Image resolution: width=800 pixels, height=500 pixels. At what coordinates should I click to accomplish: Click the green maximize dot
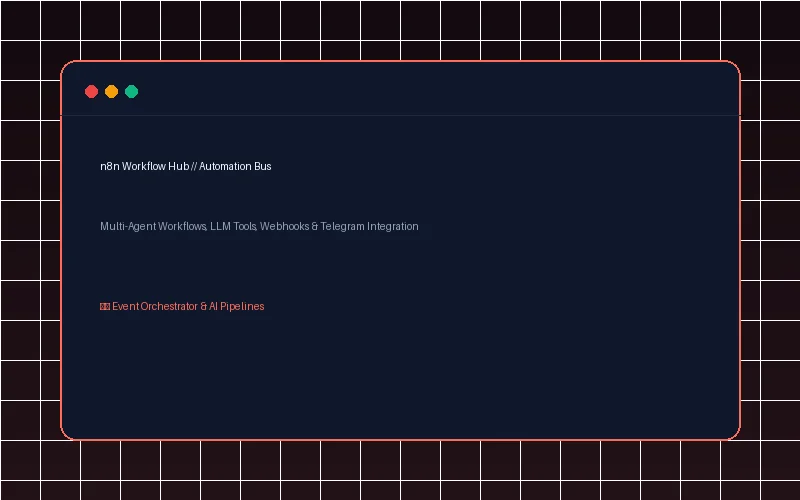click(x=132, y=91)
